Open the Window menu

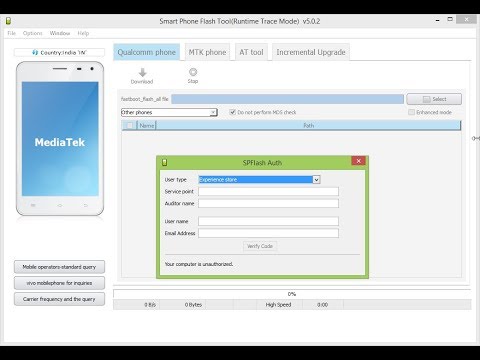pos(60,33)
